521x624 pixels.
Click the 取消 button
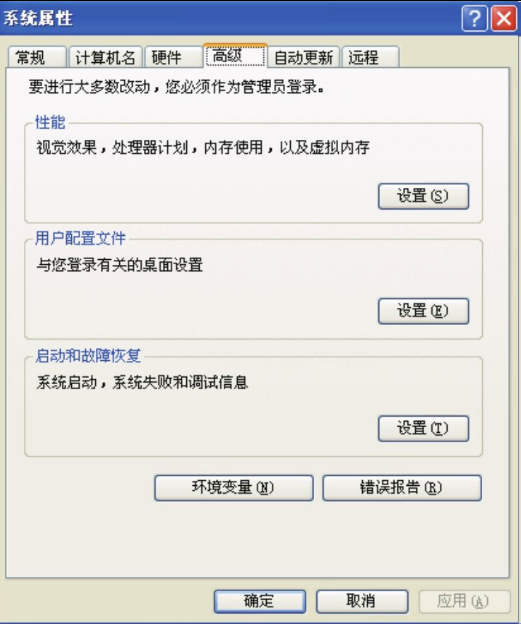362,601
